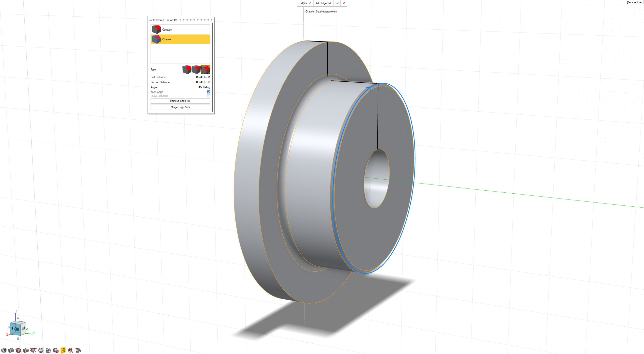Click the magnifier zoom-to-object icon
Screen dimensions: 644x354
pyautogui.click(x=70, y=350)
